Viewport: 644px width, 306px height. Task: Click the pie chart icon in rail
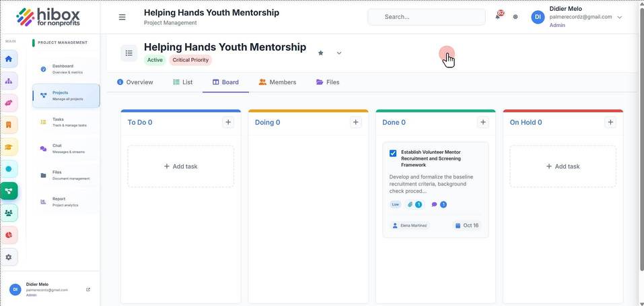click(9, 235)
